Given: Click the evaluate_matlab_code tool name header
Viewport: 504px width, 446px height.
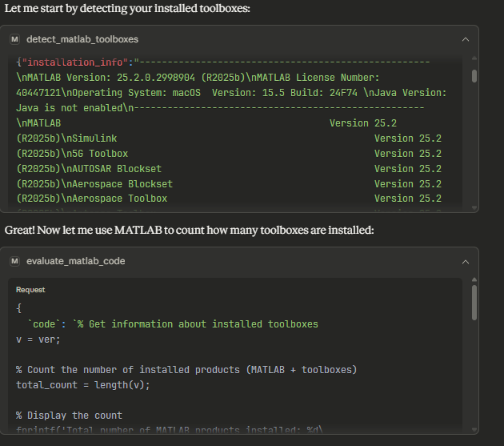Looking at the screenshot, I should 75,261.
